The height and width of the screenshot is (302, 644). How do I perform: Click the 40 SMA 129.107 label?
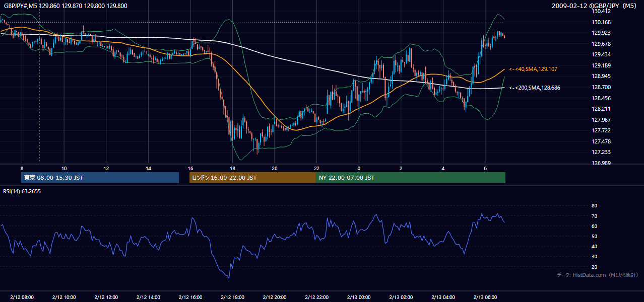pos(533,69)
